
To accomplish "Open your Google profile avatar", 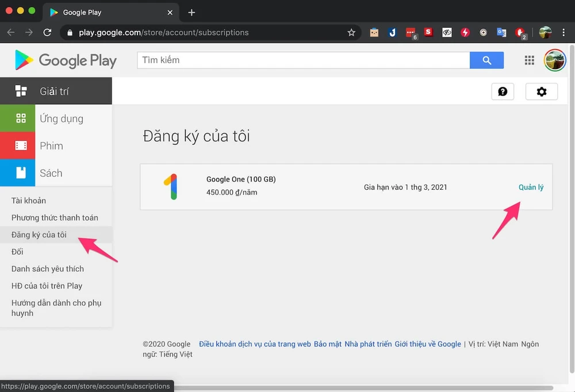I will [555, 60].
